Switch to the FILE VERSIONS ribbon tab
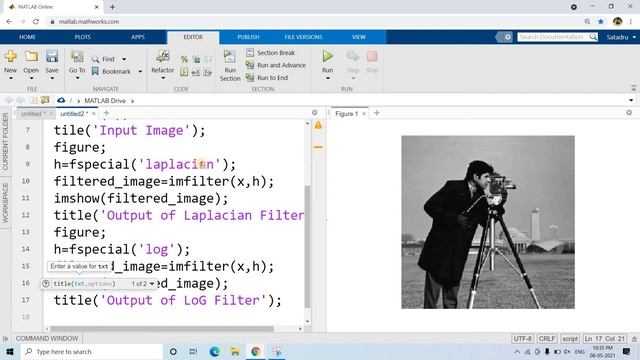 click(x=303, y=37)
